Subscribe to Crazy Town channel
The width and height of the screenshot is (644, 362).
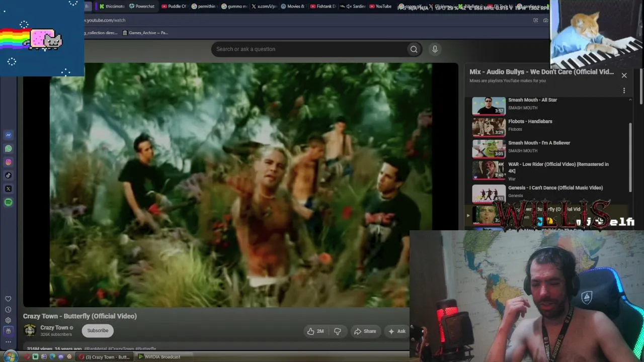98,330
